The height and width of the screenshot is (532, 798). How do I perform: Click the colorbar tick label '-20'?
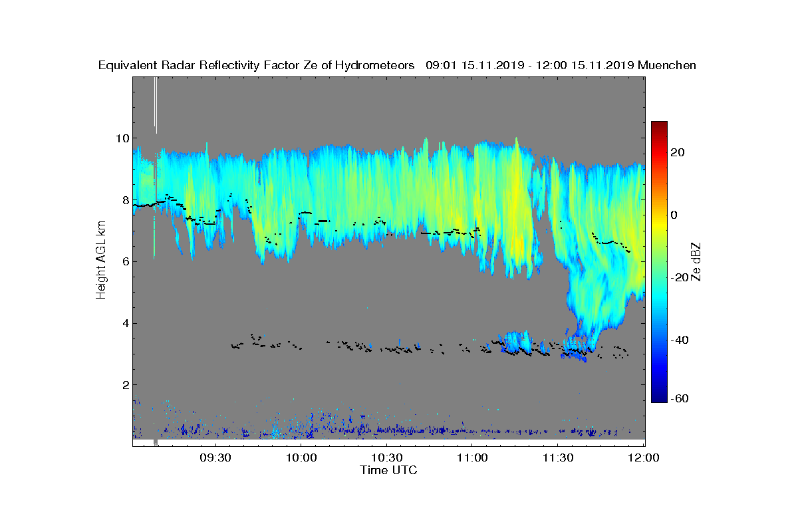(x=680, y=277)
